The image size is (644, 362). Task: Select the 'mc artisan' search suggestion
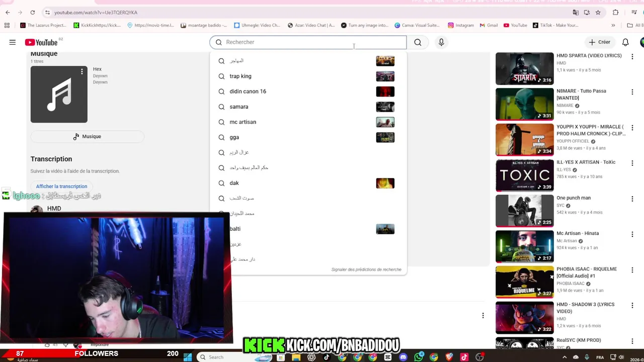308,122
